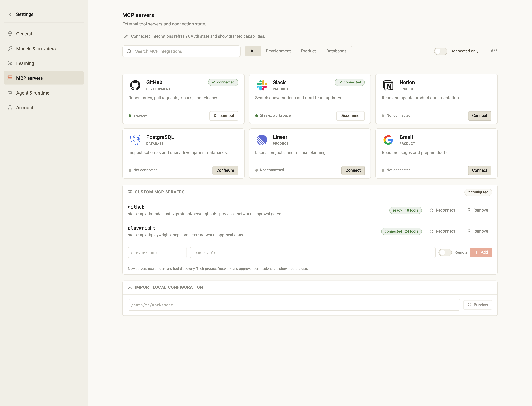Viewport: 532px width, 406px height.
Task: Select the All filter tab
Action: click(253, 51)
